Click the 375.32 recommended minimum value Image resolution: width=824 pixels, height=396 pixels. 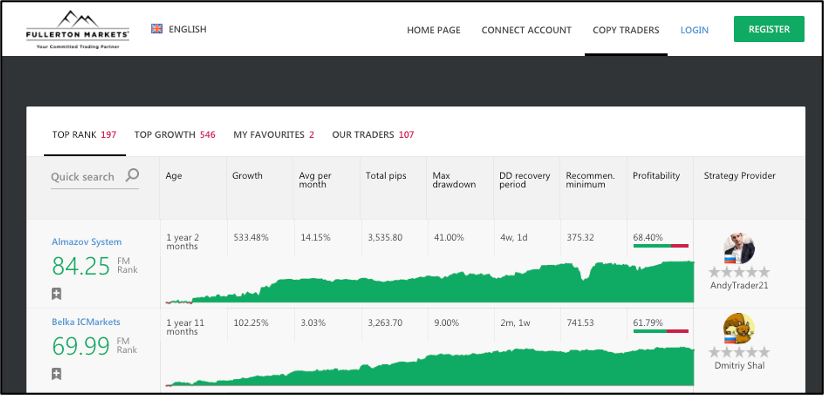tap(580, 237)
